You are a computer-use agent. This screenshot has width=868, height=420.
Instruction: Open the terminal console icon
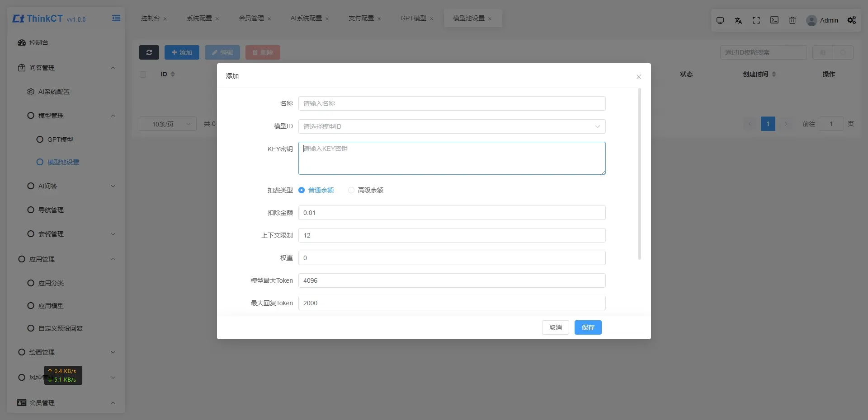tap(774, 20)
